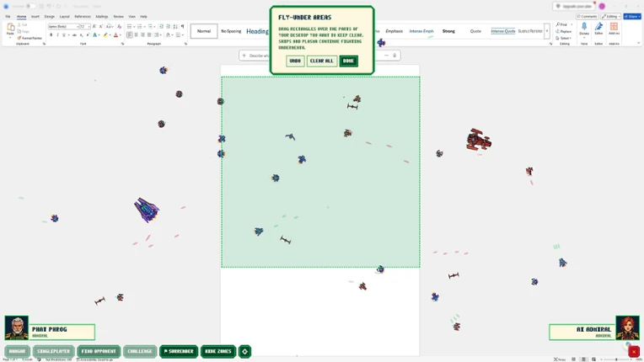Click the Text Effects icon
This screenshot has height=362, width=644.
tap(95, 35)
